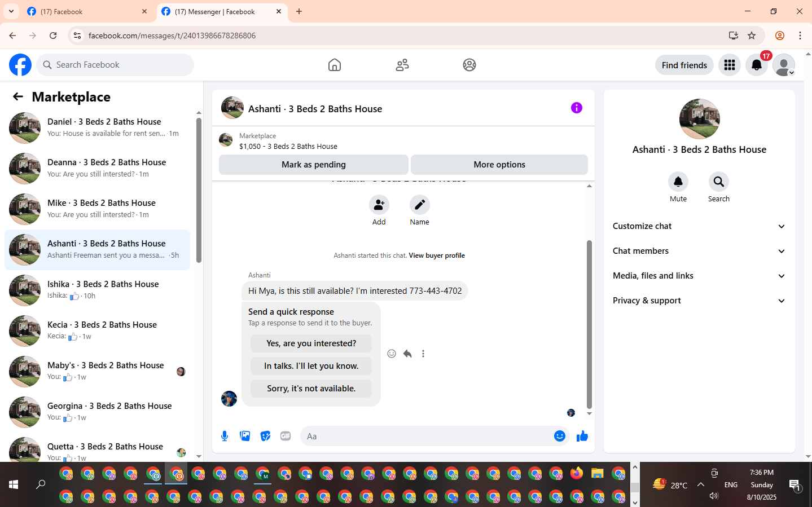Click the More options button
This screenshot has width=812, height=507.
pos(499,165)
